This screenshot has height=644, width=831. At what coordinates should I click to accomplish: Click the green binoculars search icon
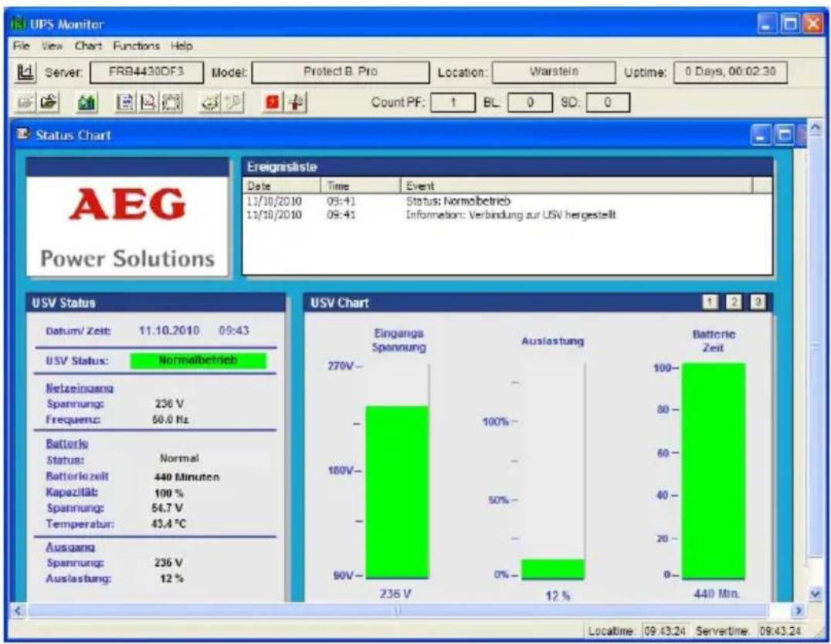[86, 103]
